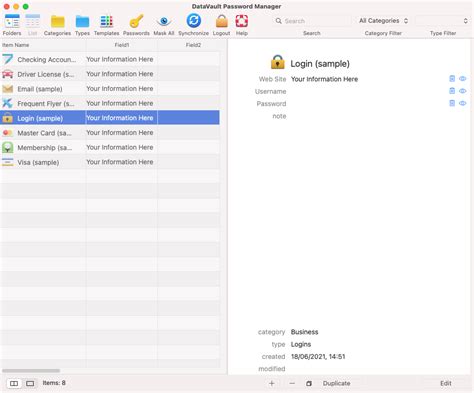Select the Driver License sample row

coord(110,74)
